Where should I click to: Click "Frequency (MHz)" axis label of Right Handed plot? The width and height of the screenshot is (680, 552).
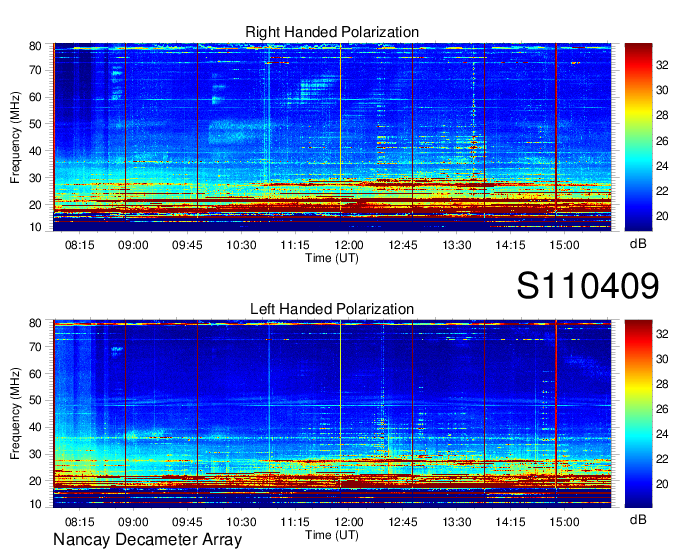point(15,137)
